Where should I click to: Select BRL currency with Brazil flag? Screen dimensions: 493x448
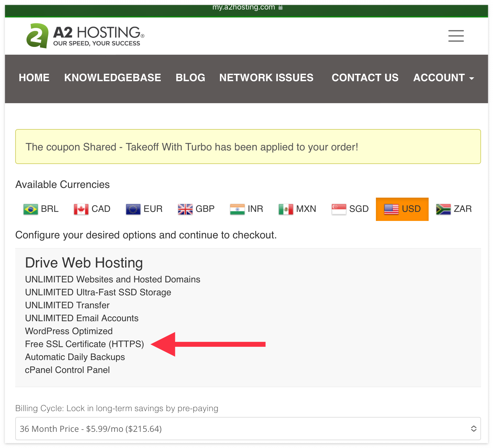click(x=41, y=209)
